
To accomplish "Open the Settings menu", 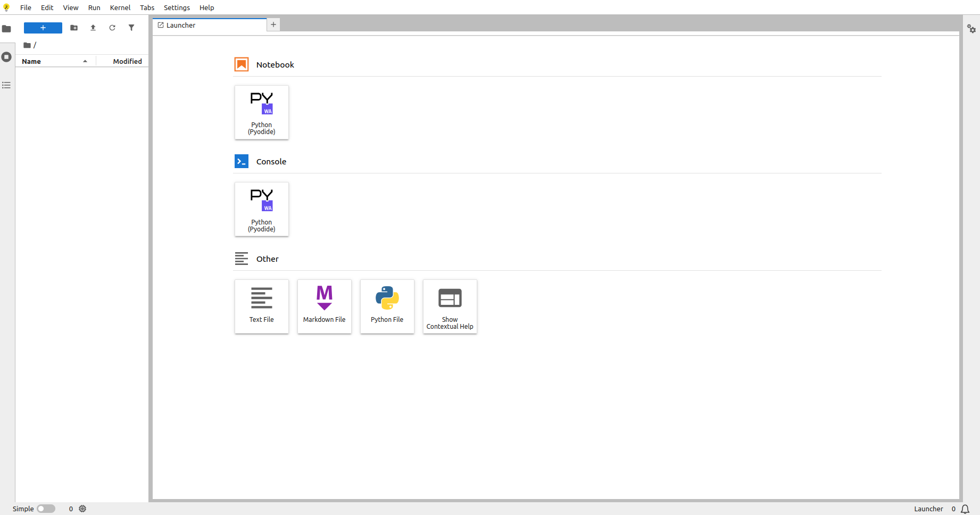I will coord(177,7).
